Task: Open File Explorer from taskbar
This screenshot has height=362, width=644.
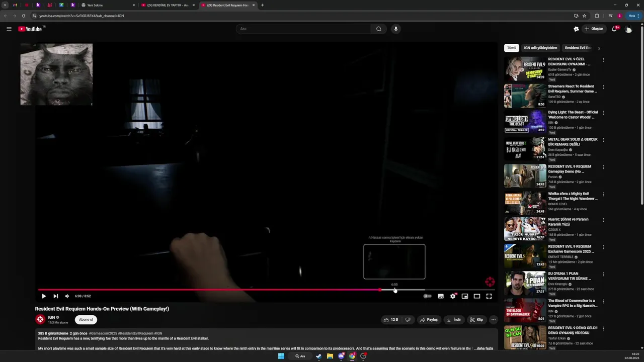Action: [330, 356]
